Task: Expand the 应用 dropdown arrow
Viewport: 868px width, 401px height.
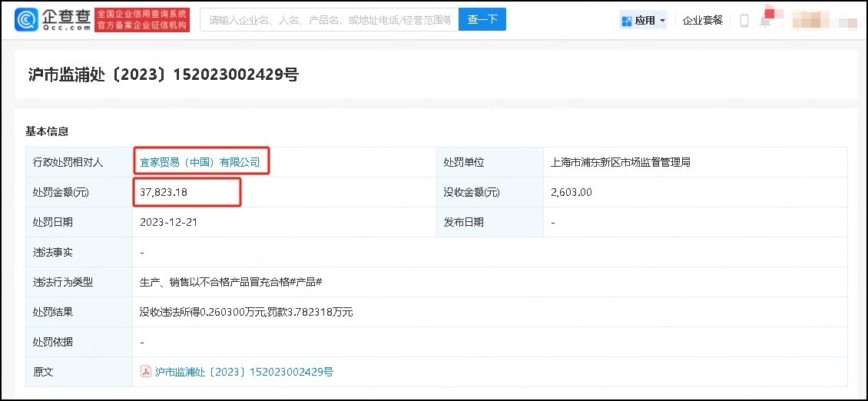Action: click(x=662, y=21)
